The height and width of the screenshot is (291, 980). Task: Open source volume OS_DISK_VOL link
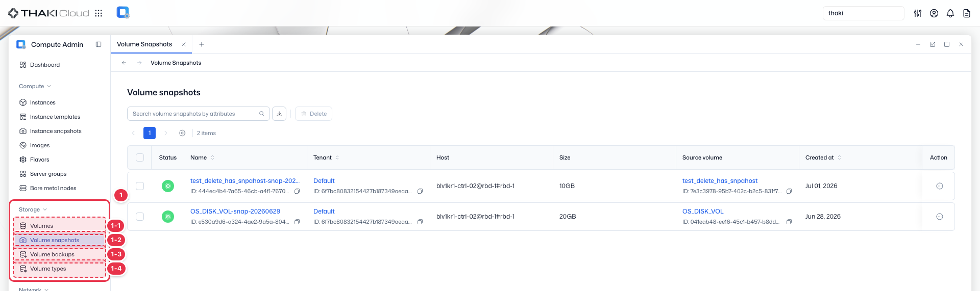703,211
